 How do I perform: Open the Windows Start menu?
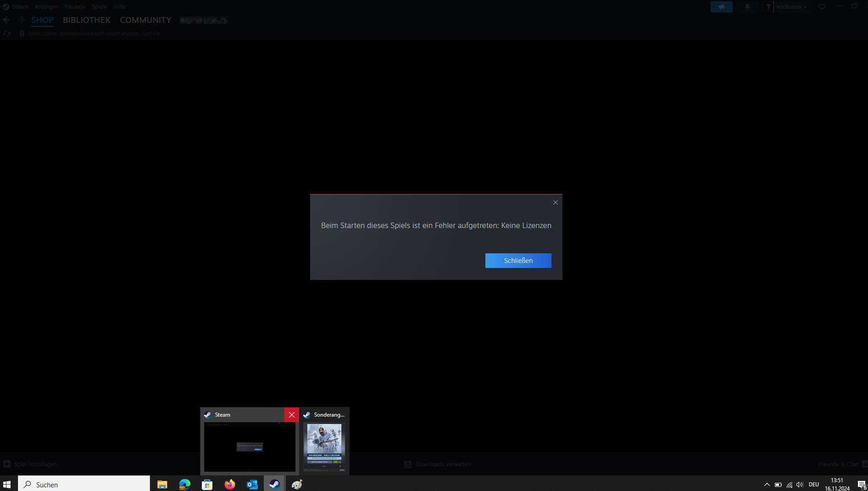[7, 485]
